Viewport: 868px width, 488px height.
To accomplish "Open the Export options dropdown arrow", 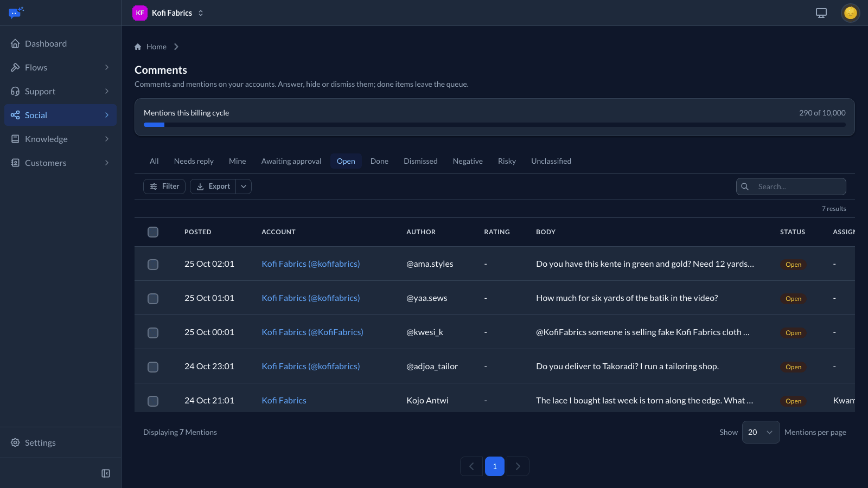I will point(244,187).
